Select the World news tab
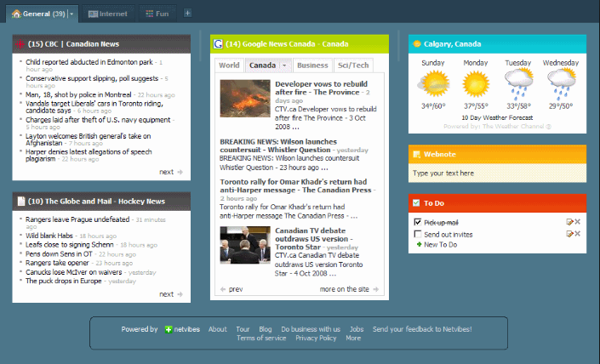Image resolution: width=600 pixels, height=364 pixels. coord(229,65)
